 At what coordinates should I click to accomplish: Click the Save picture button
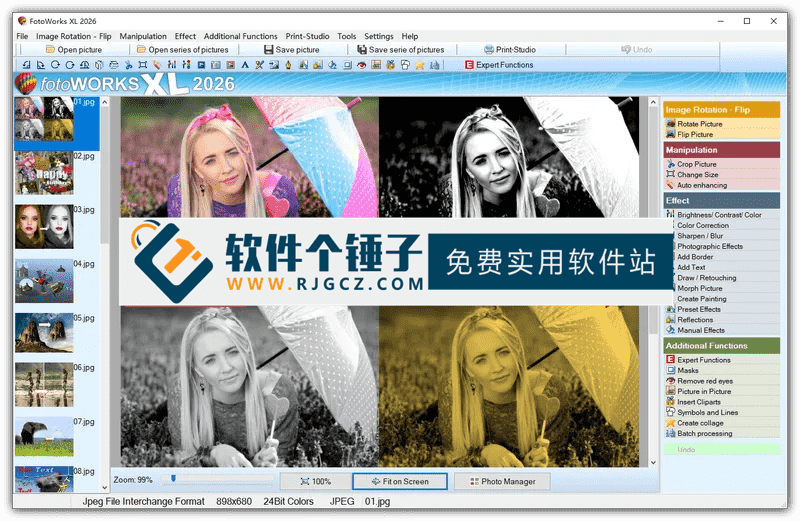(x=292, y=49)
